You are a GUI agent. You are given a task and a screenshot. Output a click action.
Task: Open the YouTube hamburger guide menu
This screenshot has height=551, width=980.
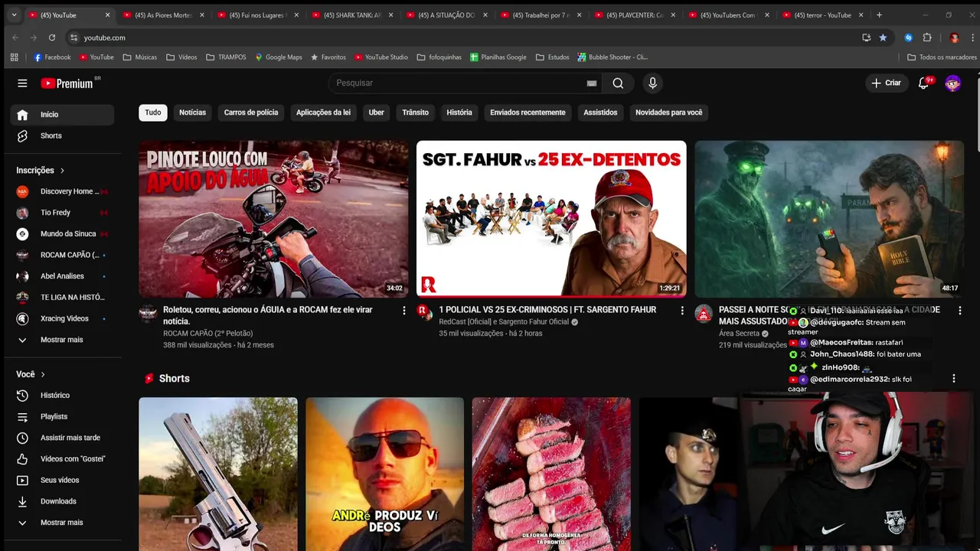coord(22,83)
